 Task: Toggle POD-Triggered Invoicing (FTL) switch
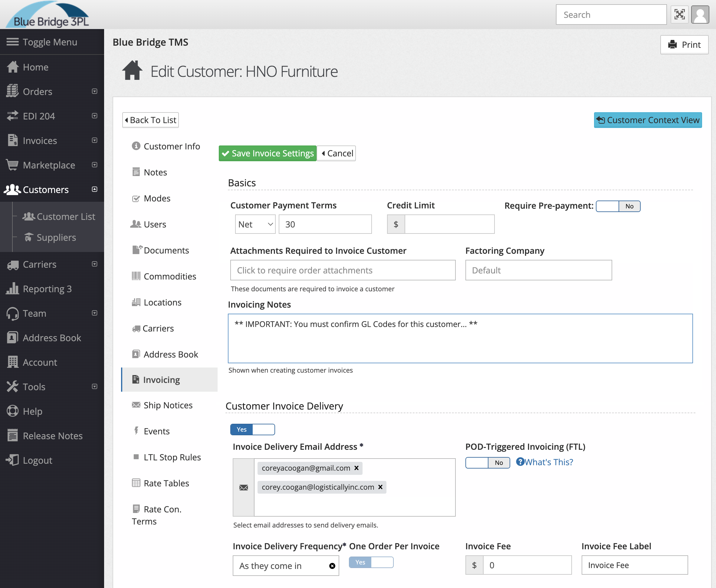488,463
